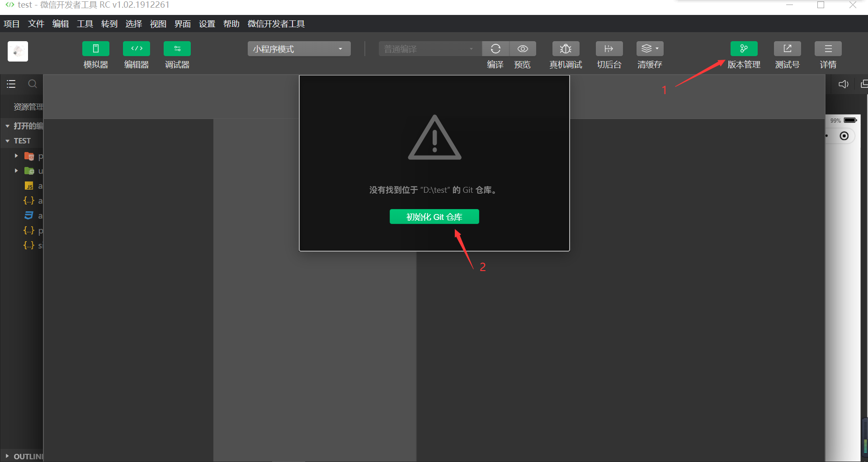Click the 预览 eye preview icon

(x=523, y=49)
